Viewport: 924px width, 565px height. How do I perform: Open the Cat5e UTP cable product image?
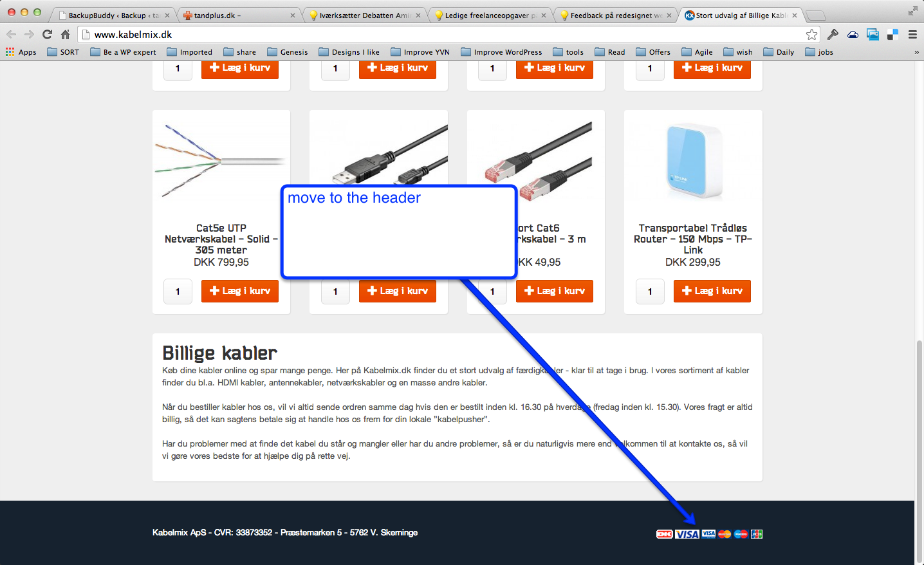pos(221,161)
